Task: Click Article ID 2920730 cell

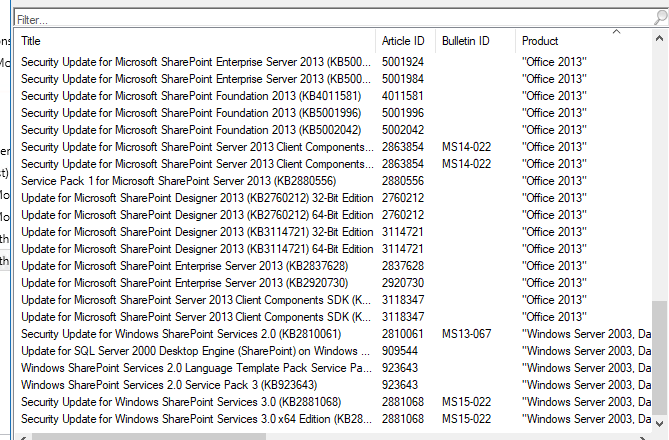Action: tap(403, 283)
